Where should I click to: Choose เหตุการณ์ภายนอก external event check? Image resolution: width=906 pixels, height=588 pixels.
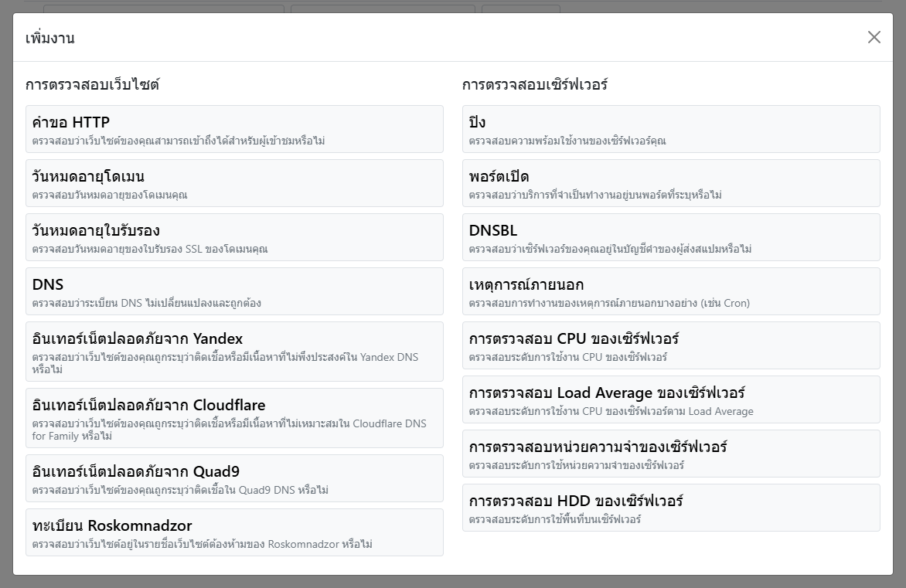[x=671, y=291]
